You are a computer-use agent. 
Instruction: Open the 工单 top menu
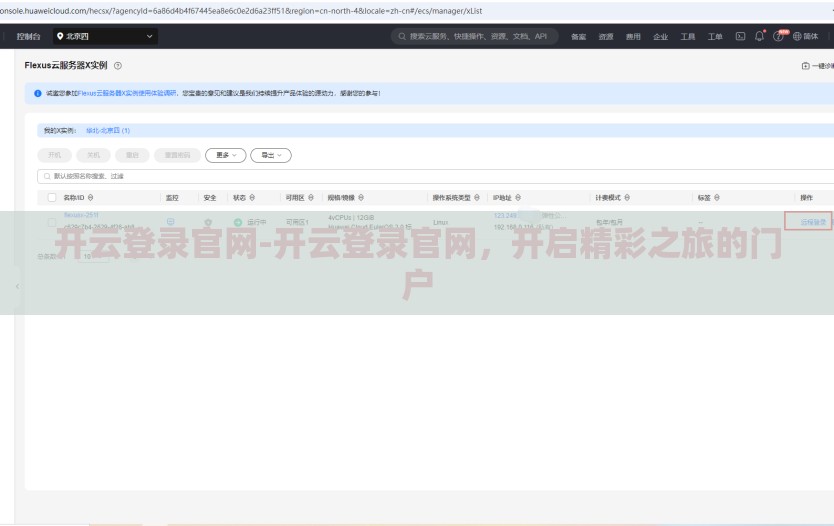pos(715,37)
